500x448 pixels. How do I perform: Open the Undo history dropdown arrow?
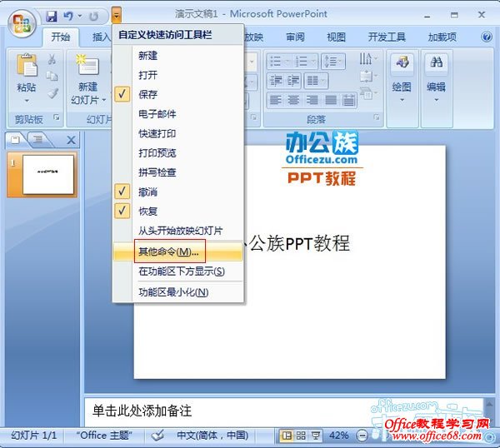tap(80, 16)
